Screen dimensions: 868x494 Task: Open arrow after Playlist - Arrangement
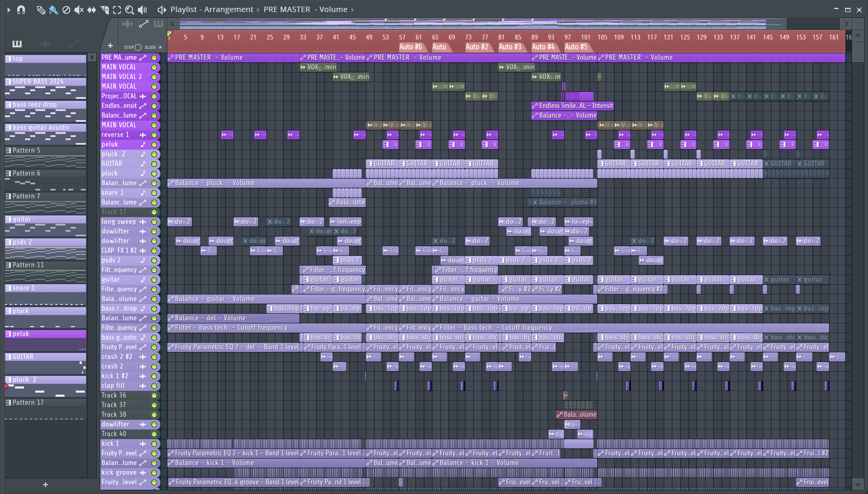click(x=258, y=10)
